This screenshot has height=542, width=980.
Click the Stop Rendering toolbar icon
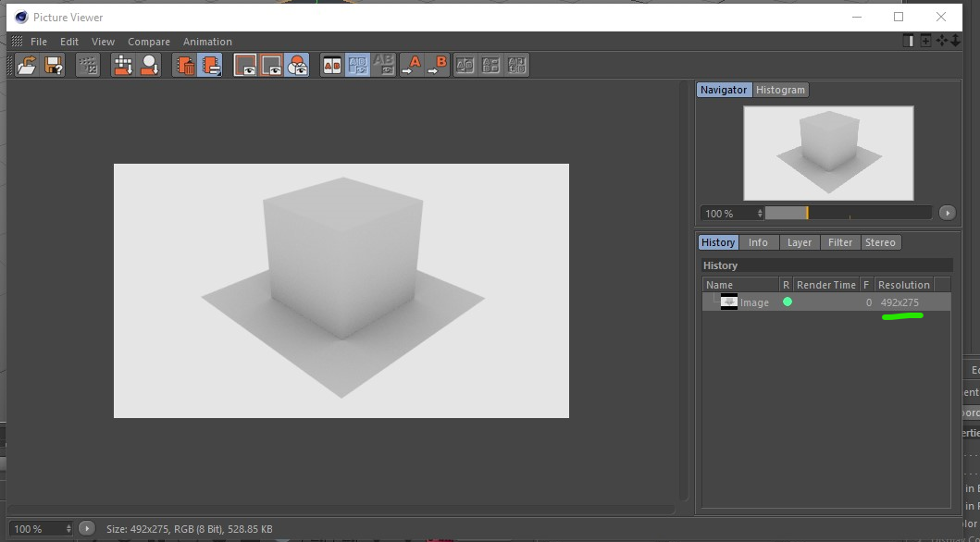coord(88,65)
